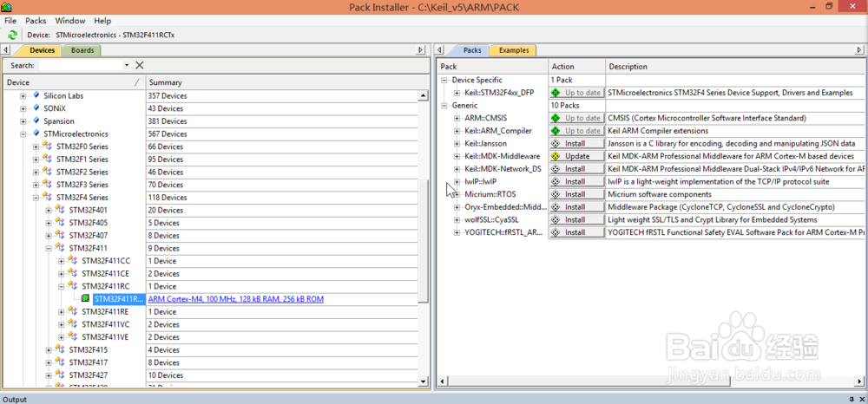Install the Oryx-Embedded middleware pack
This screenshot has height=404, width=868.
576,207
